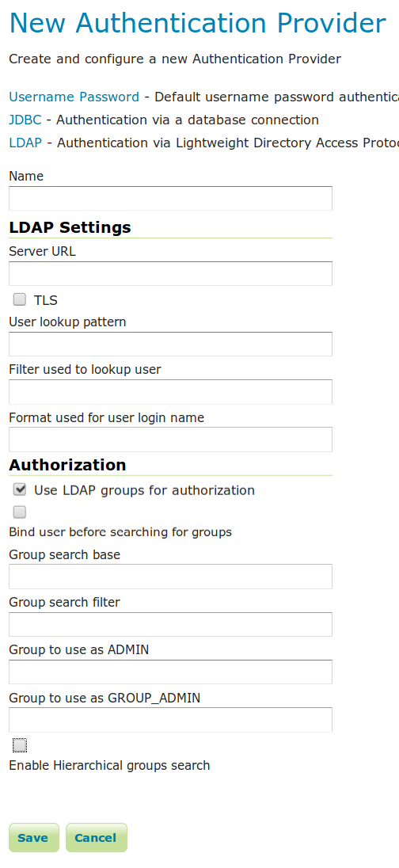Screen dimensions: 399x868
Task: Click the TLS checkbox label text
Action: (x=46, y=301)
